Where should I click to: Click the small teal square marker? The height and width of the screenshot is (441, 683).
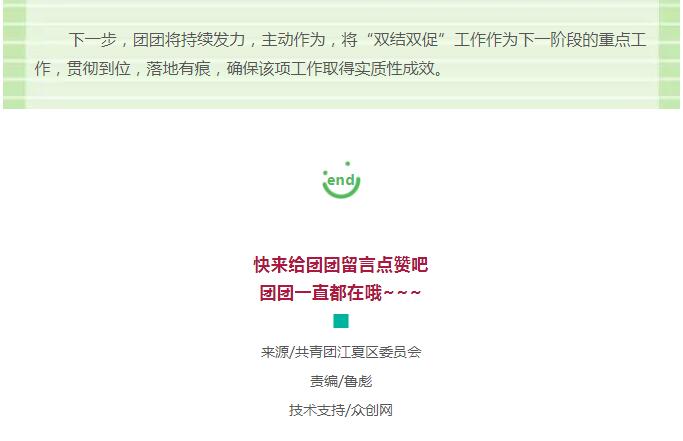tap(341, 321)
